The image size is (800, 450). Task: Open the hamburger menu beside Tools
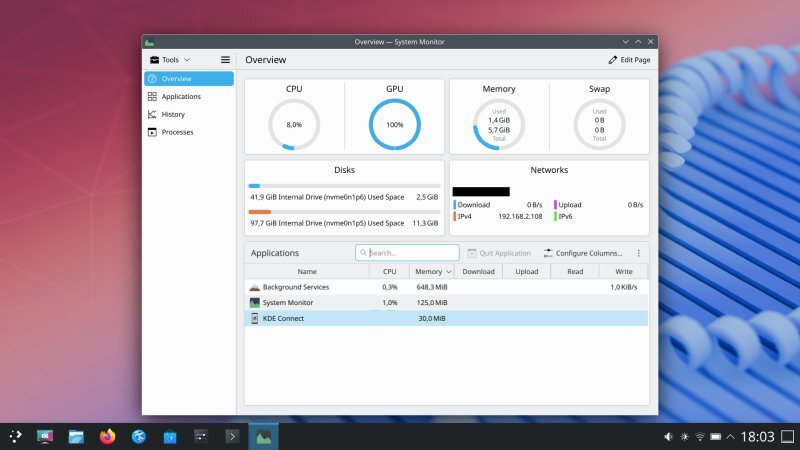tap(225, 60)
